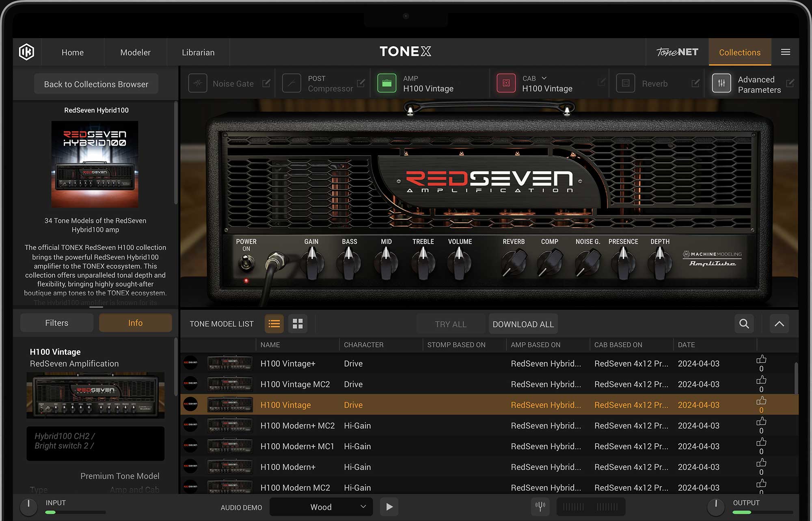Screen dimensions: 812x521
Task: Click the IK Multimedia logo icon
Action: (x=26, y=52)
